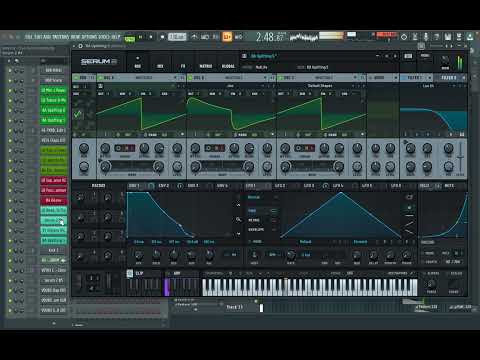Click FL Studio play button
Screen dimensions: 480x360
140,37
